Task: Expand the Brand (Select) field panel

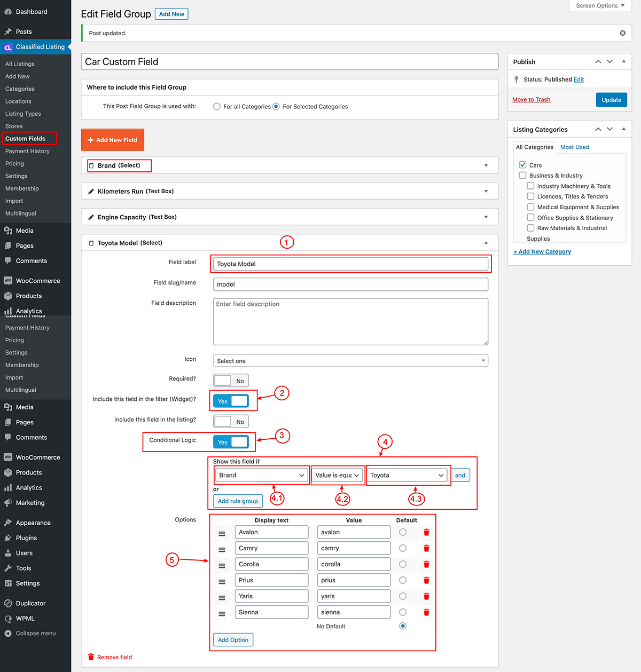Action: [x=486, y=165]
